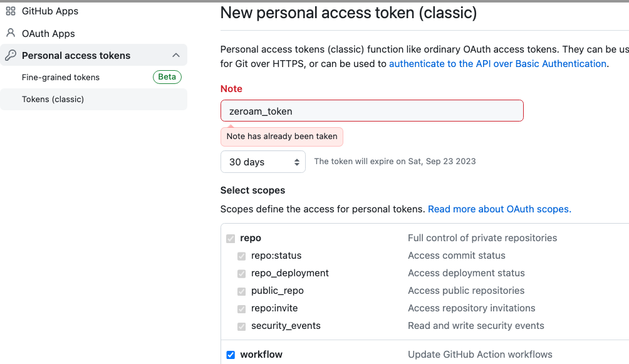Click the Personal access tokens key icon
This screenshot has width=629, height=364.
pos(11,55)
